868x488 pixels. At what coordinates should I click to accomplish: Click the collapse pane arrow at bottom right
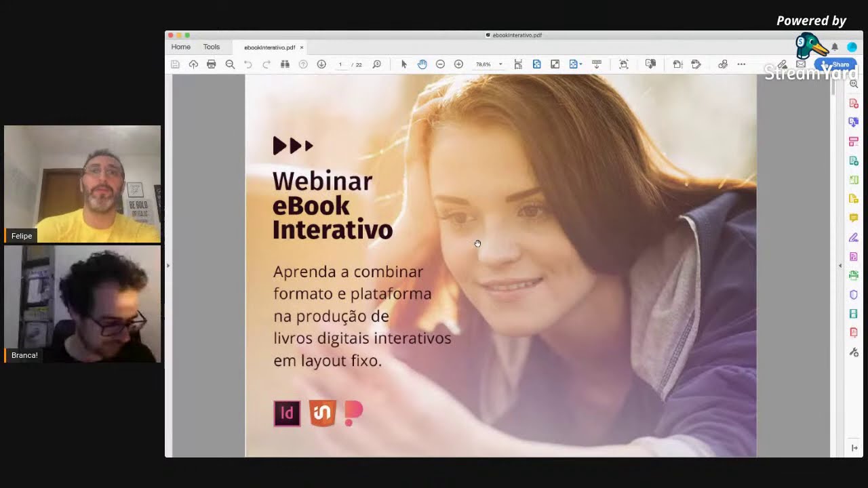tap(854, 448)
